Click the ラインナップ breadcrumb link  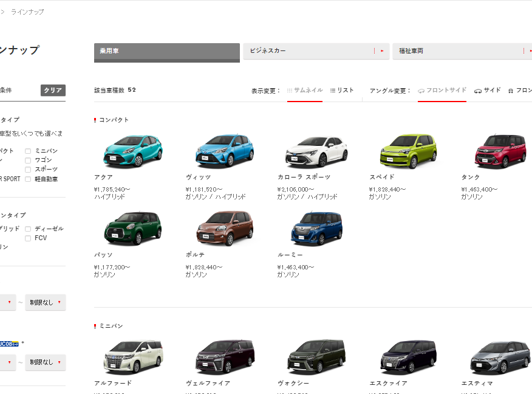(x=27, y=12)
